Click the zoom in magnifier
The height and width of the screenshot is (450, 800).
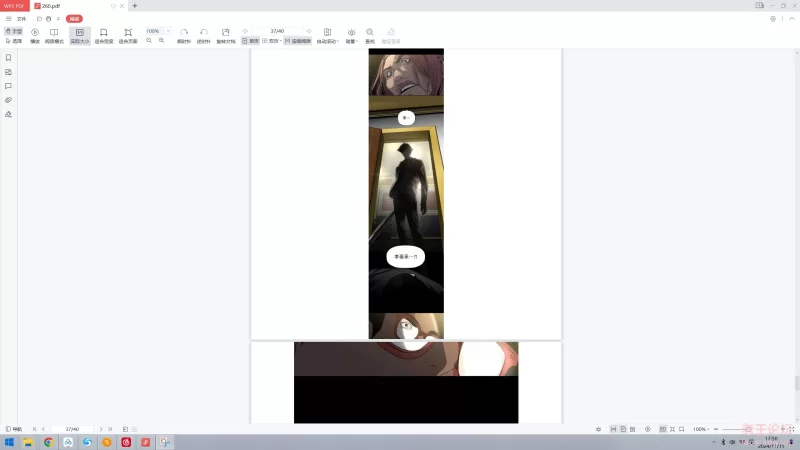161,40
